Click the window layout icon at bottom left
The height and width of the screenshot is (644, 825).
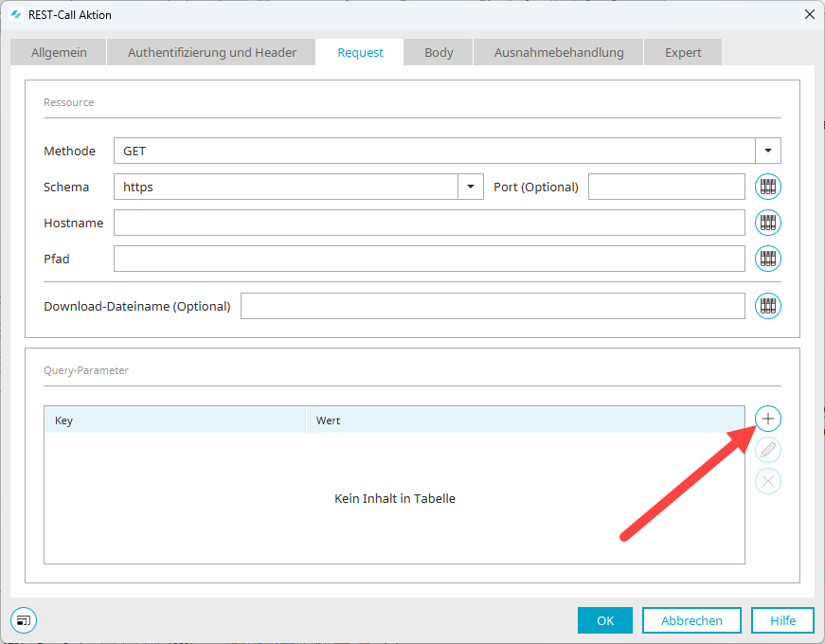[24, 620]
